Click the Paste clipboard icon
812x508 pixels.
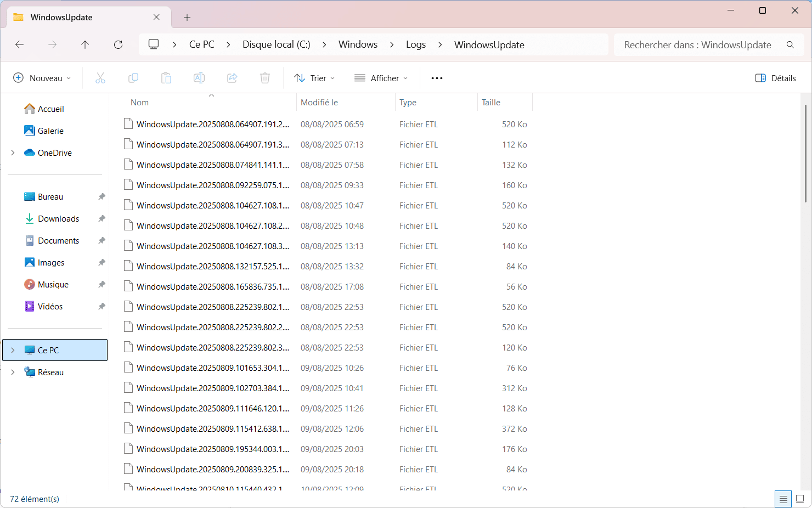166,78
